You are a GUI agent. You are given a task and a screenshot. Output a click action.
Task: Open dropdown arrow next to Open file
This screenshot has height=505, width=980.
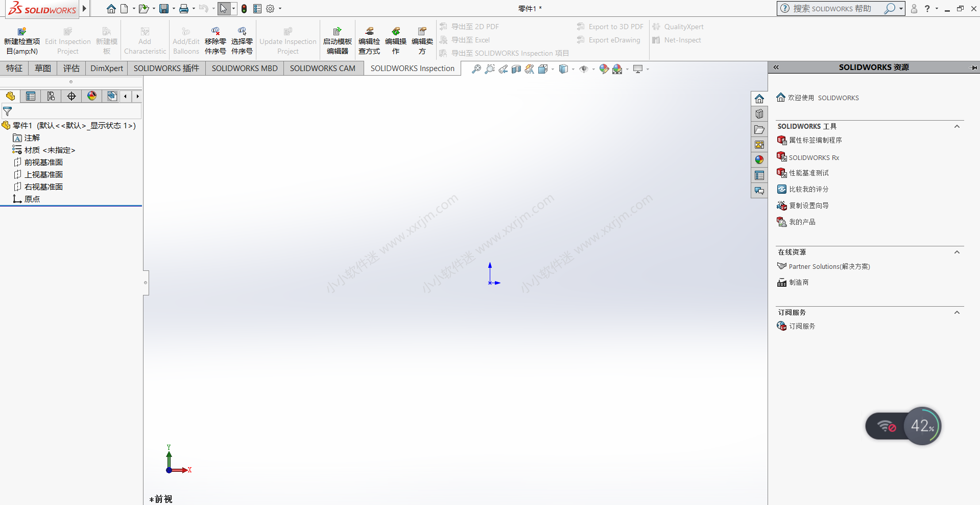[154, 9]
